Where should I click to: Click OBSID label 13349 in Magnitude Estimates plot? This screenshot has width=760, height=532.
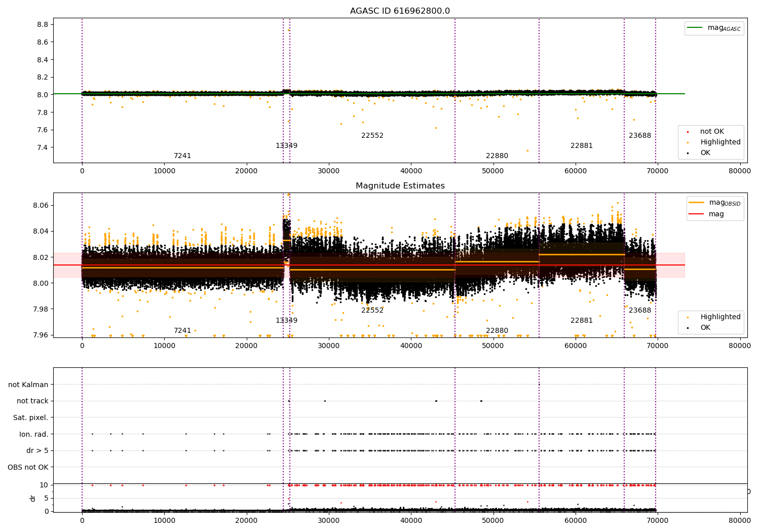[x=286, y=320]
